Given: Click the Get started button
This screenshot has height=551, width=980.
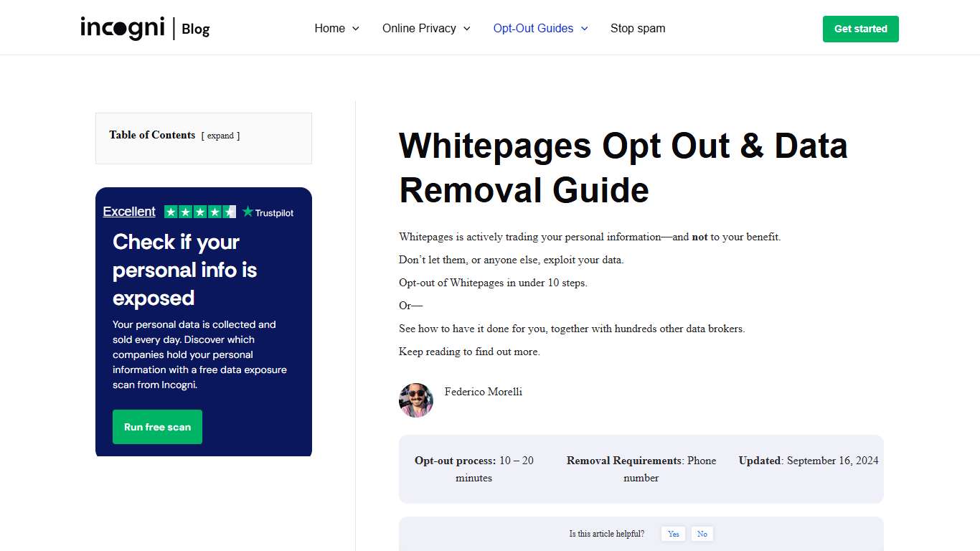Looking at the screenshot, I should 860,29.
